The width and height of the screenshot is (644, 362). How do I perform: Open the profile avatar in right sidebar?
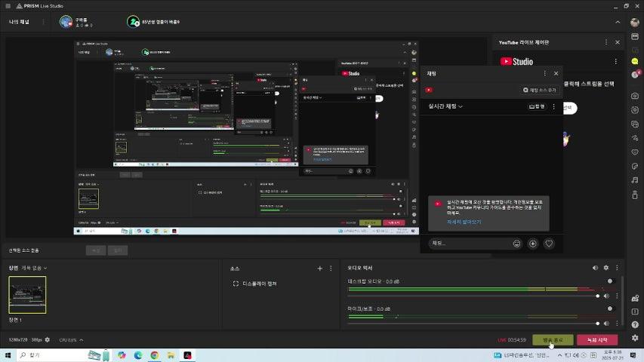click(635, 23)
